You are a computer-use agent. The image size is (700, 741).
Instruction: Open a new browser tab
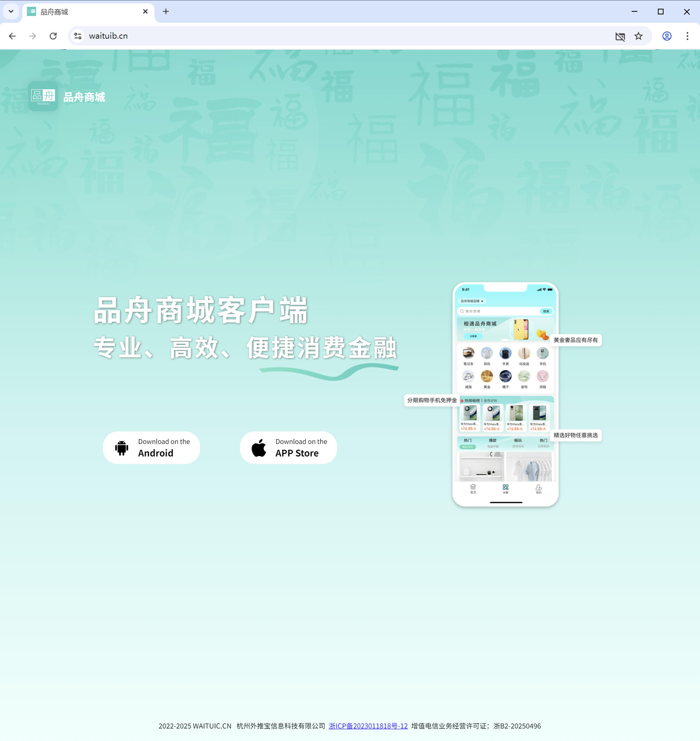[166, 11]
